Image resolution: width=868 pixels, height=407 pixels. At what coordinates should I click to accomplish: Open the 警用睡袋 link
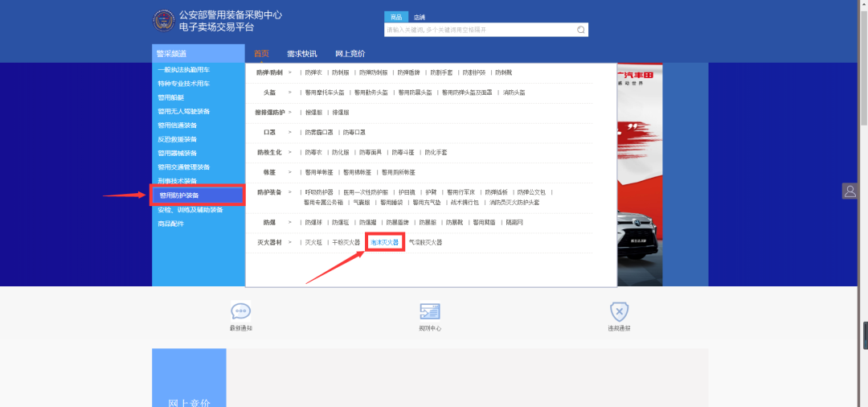coord(391,202)
